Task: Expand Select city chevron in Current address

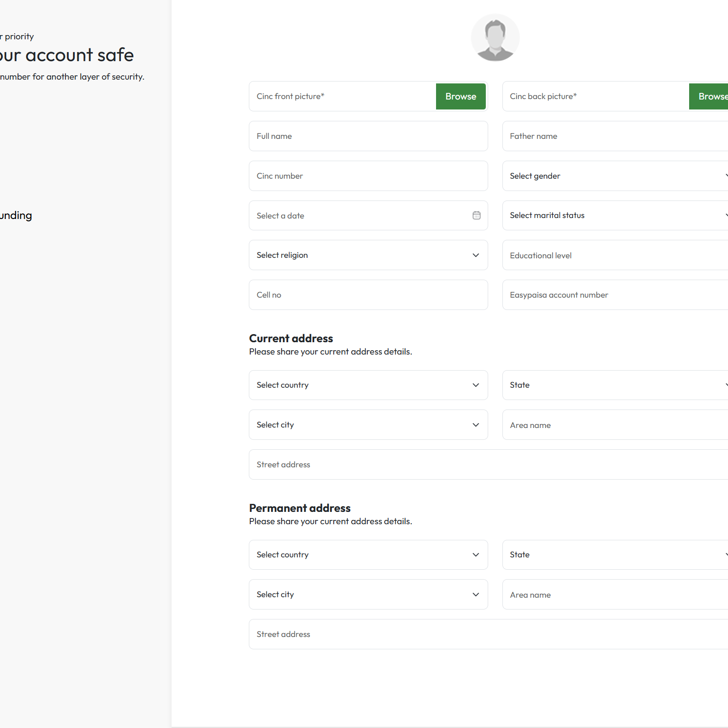Action: point(476,425)
